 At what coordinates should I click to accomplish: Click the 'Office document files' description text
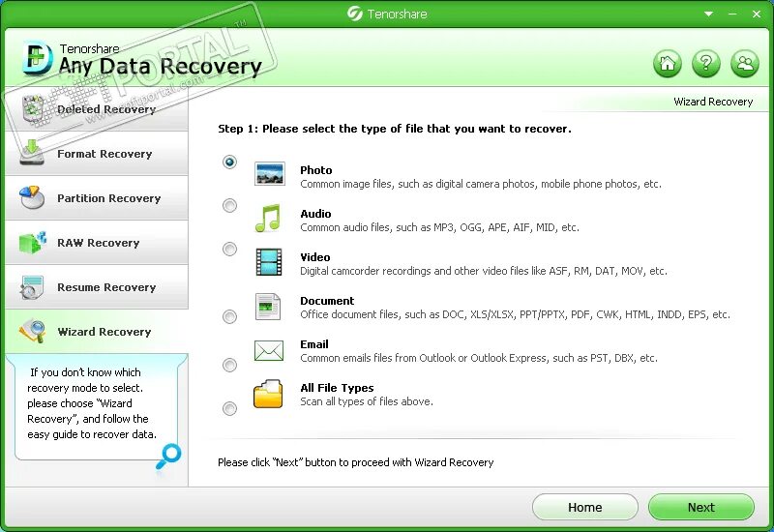pyautogui.click(x=515, y=314)
